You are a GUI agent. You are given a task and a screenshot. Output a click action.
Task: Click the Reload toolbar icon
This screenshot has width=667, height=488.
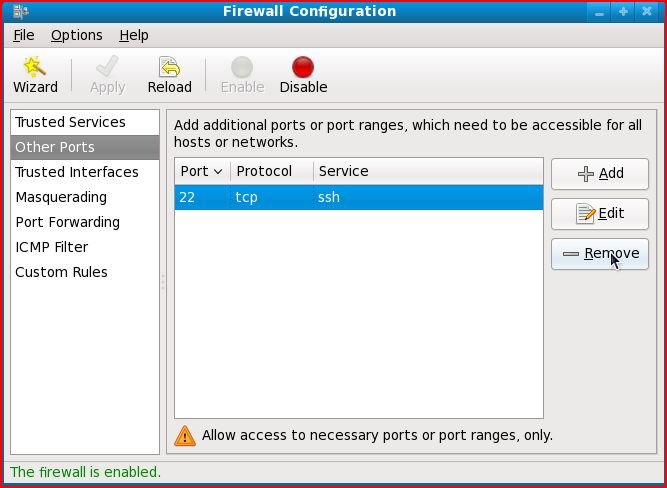pos(169,76)
